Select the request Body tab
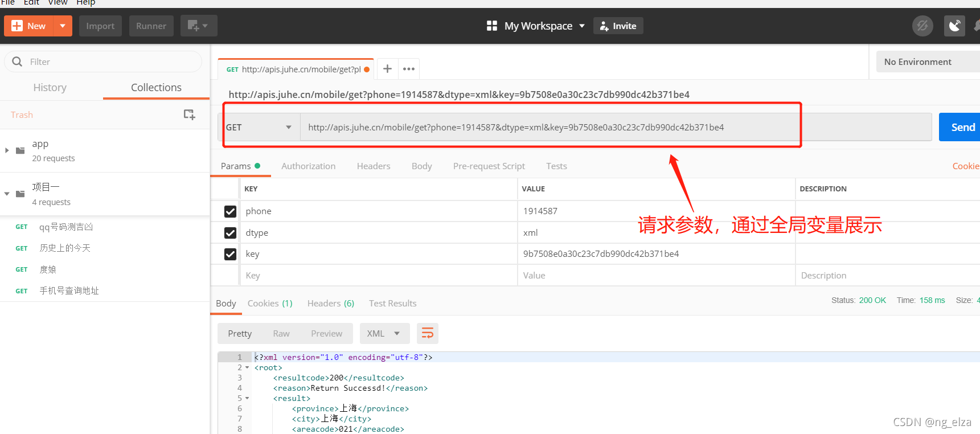Screen dimensions: 980x434 (421, 166)
